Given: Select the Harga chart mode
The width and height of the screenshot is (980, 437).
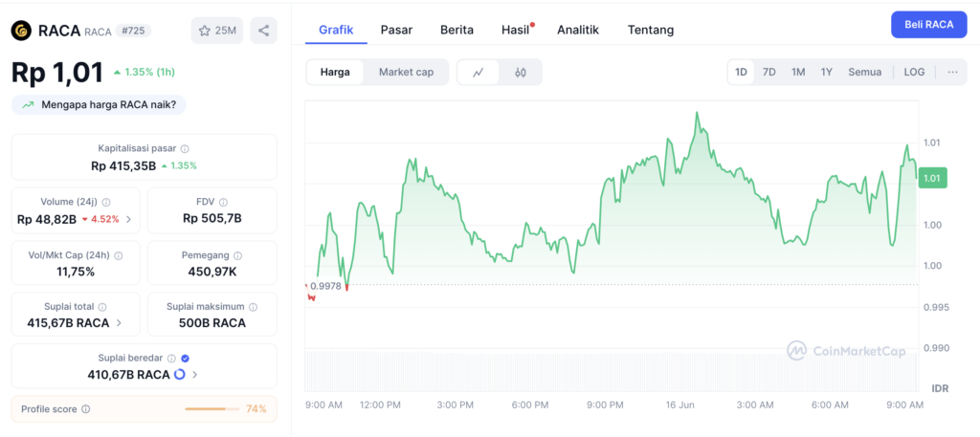Looking at the screenshot, I should click(335, 73).
